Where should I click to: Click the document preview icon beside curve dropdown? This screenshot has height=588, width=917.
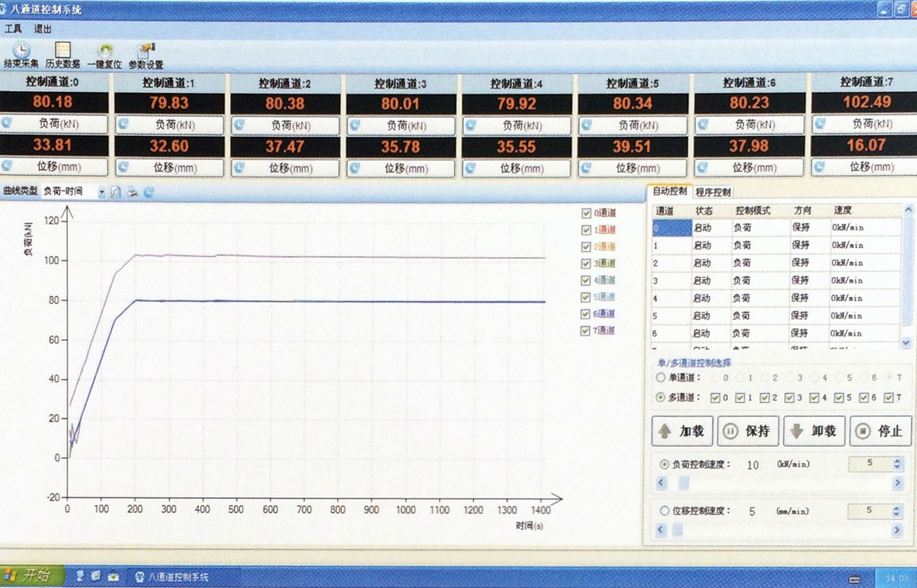point(116,192)
